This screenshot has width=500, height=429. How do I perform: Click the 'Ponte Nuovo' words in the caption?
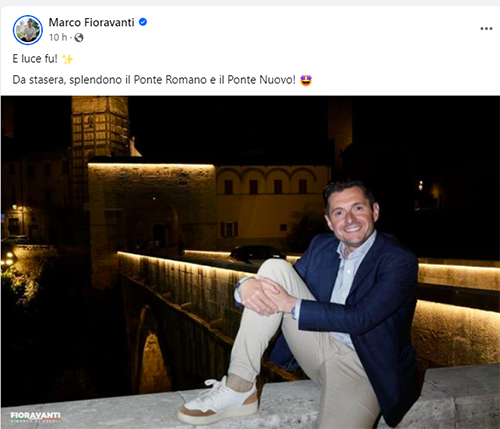[259, 80]
